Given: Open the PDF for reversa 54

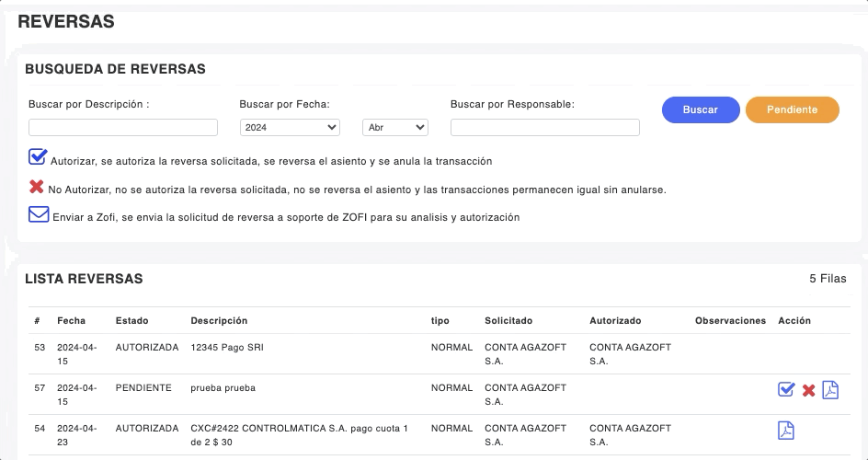Looking at the screenshot, I should click(786, 431).
